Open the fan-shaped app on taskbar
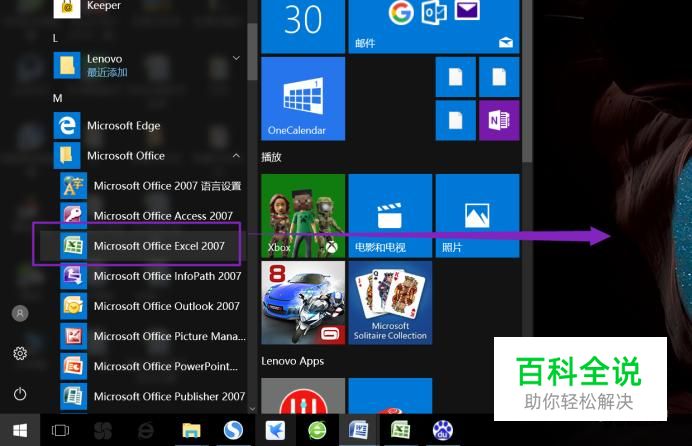The image size is (692, 446). point(102,430)
